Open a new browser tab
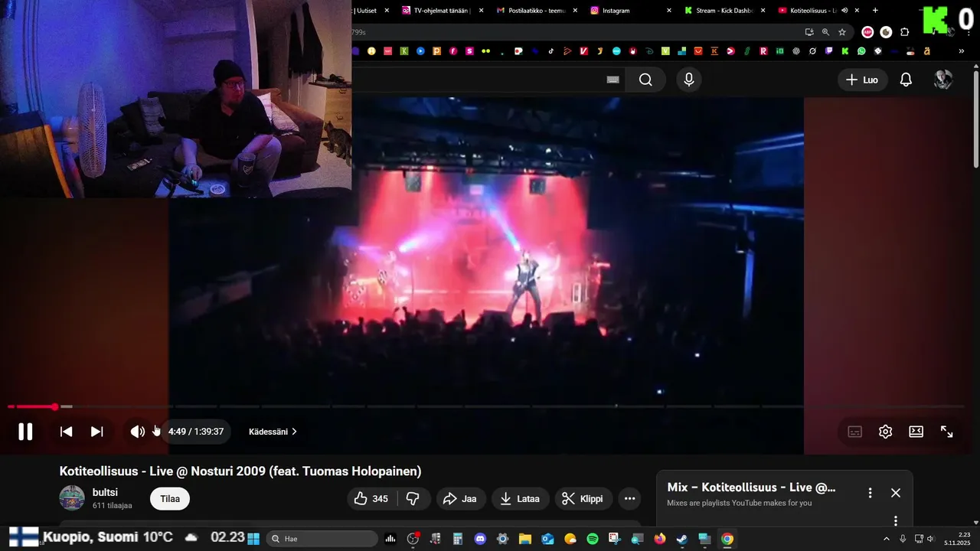Viewport: 980px width, 551px height. pyautogui.click(x=875, y=11)
